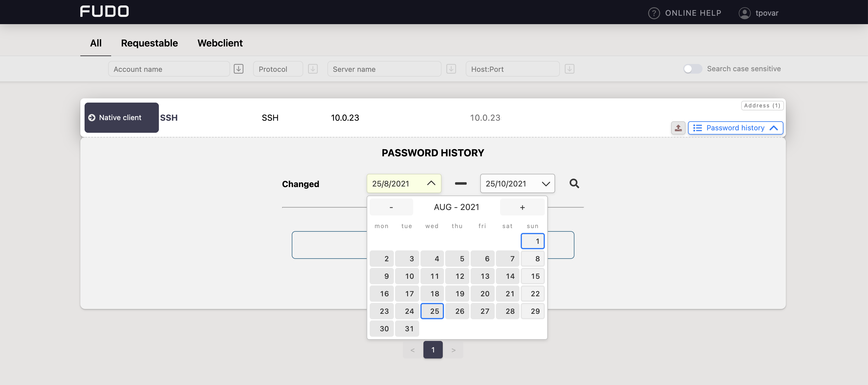Open the 25/10/2021 end date dropdown
The image size is (868, 385).
(518, 183)
